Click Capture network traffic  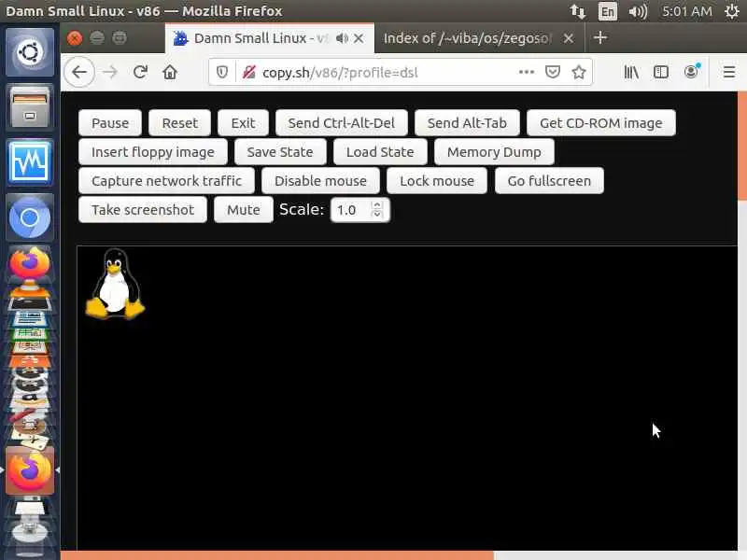coord(166,181)
